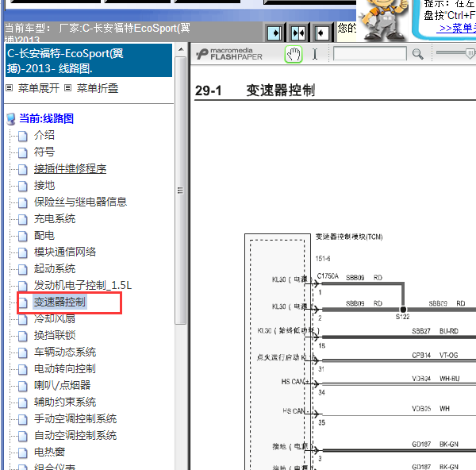This screenshot has height=470, width=476.
Task: Click the right-arrow panel layout button
Action: [274, 33]
